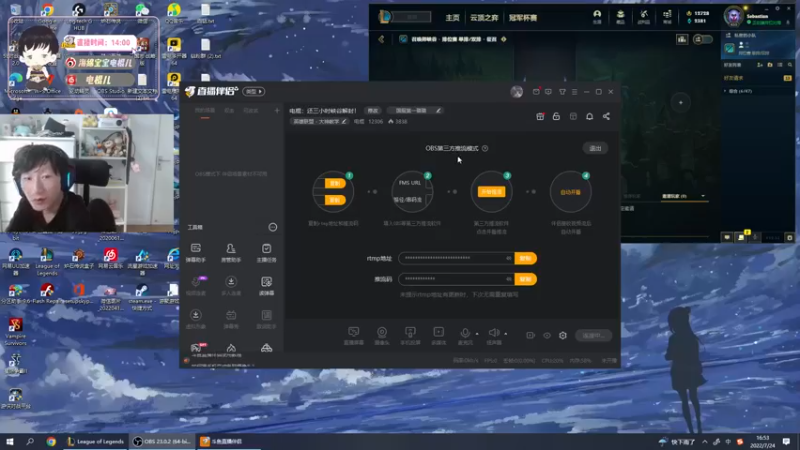Open League of Legends from the taskbar
Screen dimensions: 800x450
95,442
